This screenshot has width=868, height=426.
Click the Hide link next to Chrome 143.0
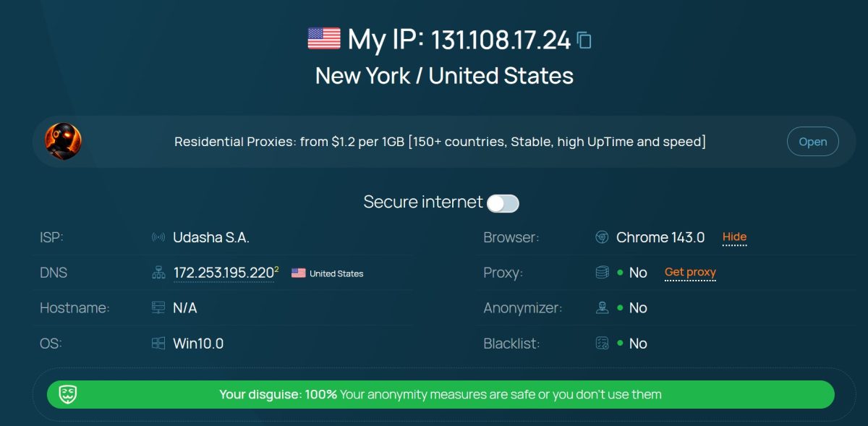pyautogui.click(x=734, y=237)
